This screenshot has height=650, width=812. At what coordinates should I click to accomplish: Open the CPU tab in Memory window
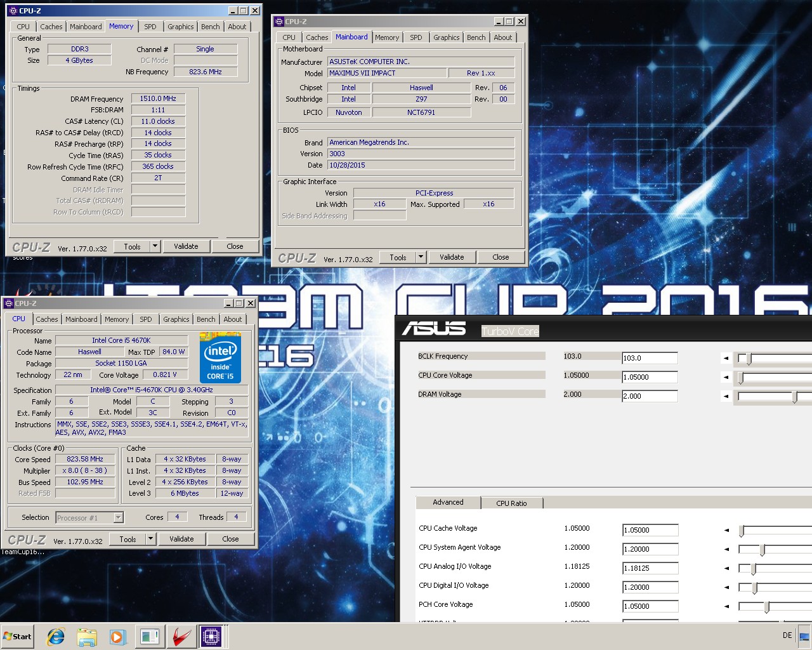tap(23, 27)
